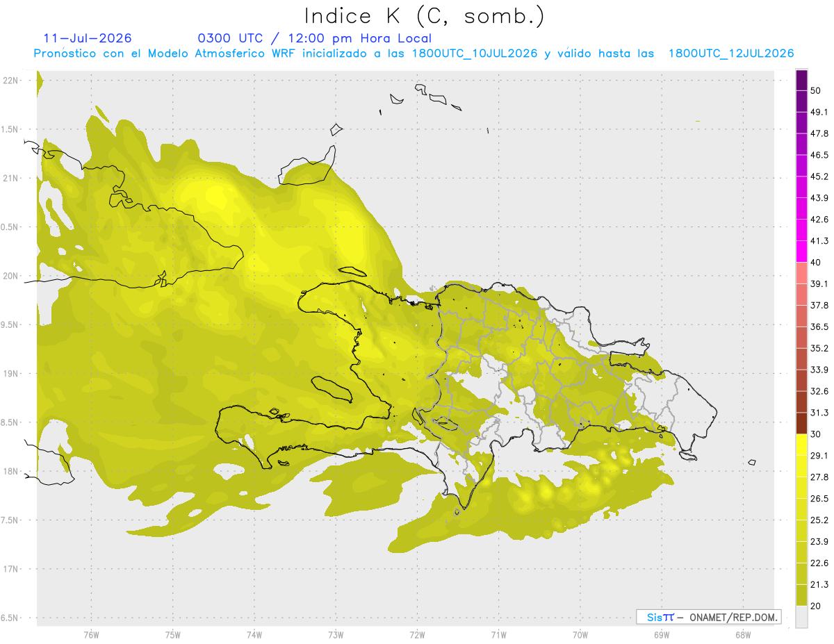
Task: Click the legend value "26.5"
Action: click(x=819, y=498)
